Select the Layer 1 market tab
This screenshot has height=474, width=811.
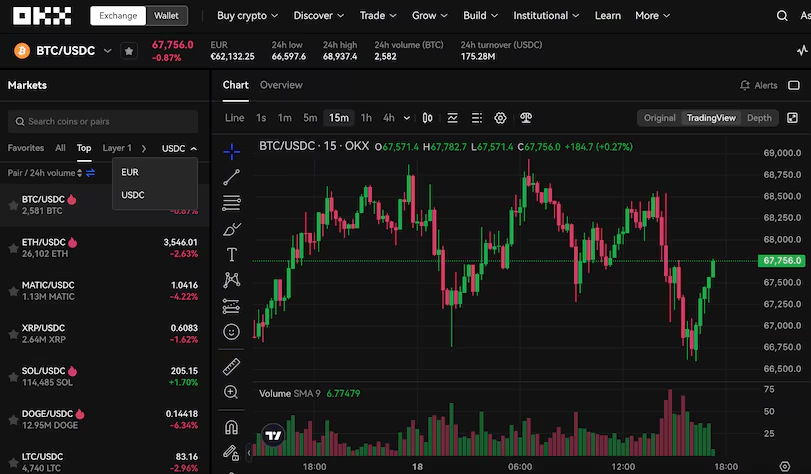point(117,148)
